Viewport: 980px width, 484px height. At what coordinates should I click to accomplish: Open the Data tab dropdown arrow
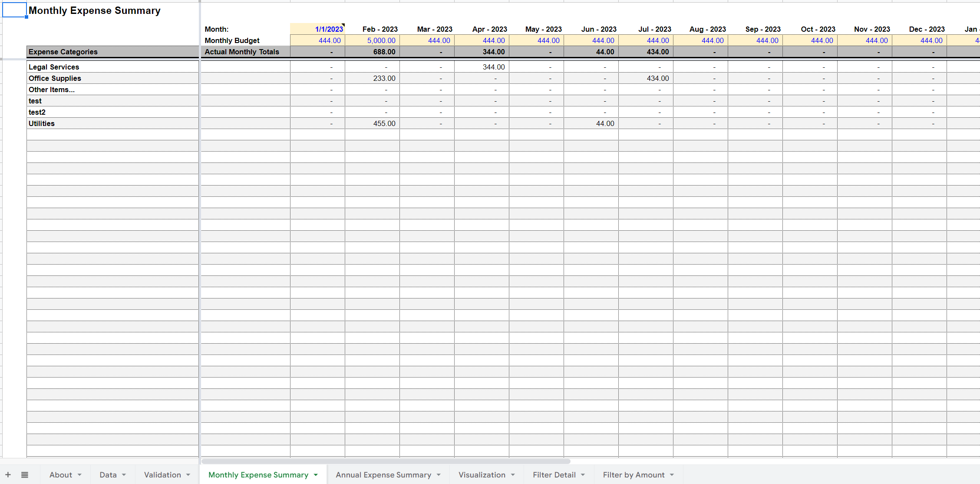pos(124,475)
